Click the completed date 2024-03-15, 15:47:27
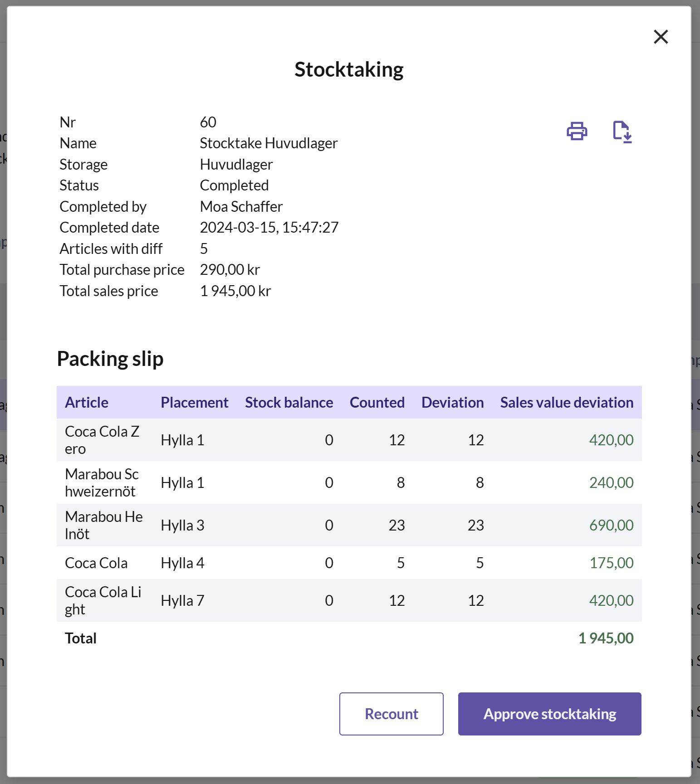 coord(269,228)
